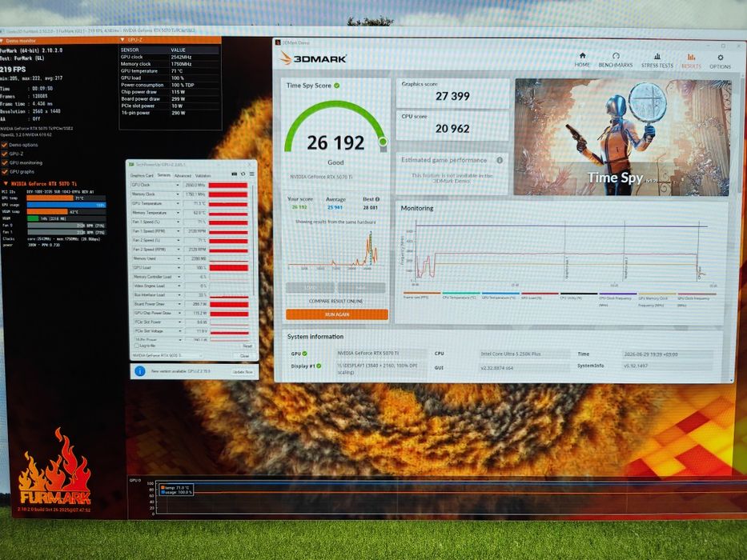
Task: Click the GPU-Z screenshot camera icon
Action: click(x=234, y=174)
